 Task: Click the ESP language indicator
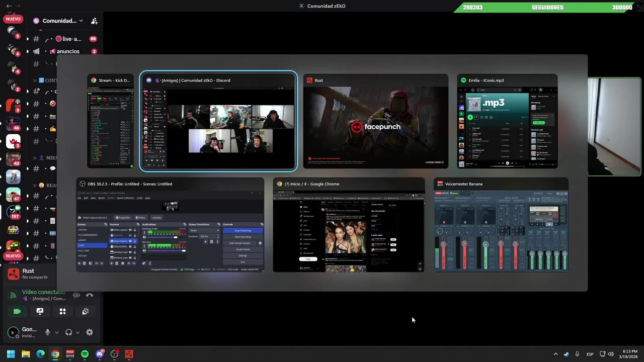tap(590, 354)
